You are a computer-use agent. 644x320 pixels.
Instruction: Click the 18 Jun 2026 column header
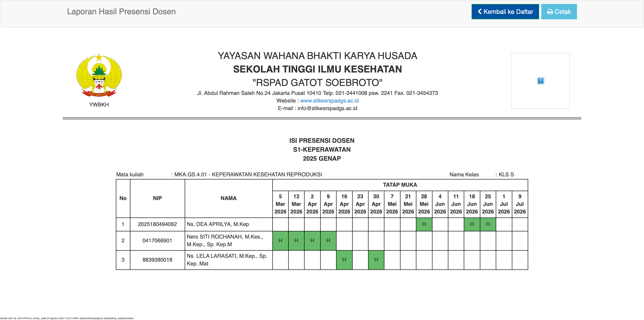click(472, 204)
